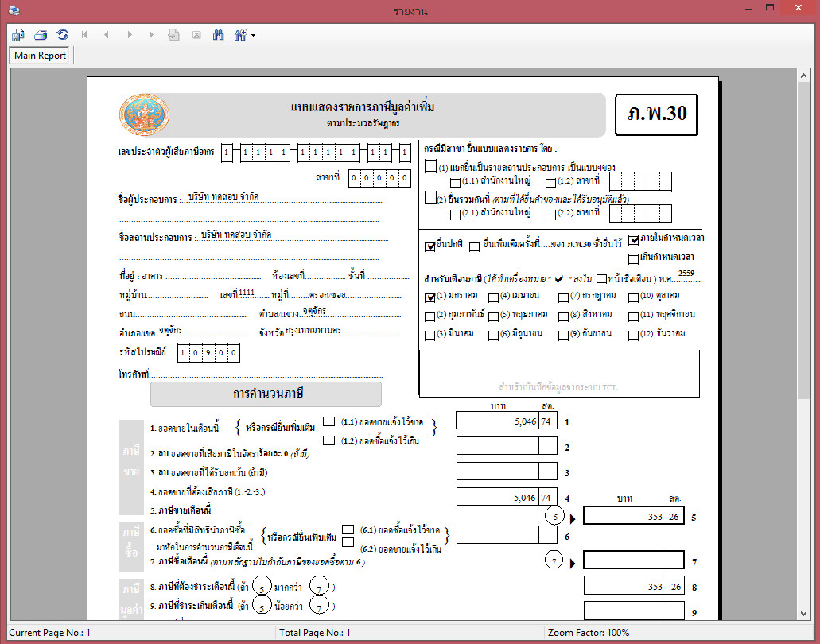
Task: Click the ยื่นปกติ checked checkbox
Action: click(x=429, y=246)
